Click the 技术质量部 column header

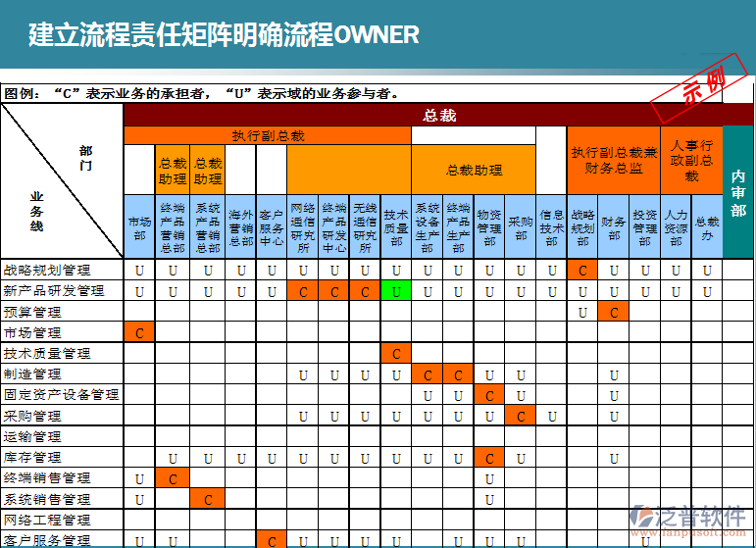pyautogui.click(x=396, y=226)
